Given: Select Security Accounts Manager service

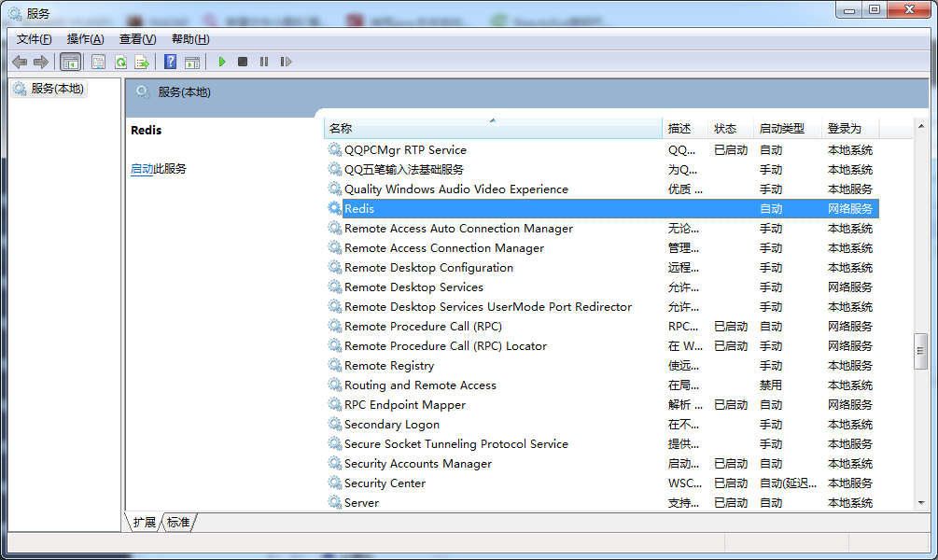Looking at the screenshot, I should click(x=417, y=464).
